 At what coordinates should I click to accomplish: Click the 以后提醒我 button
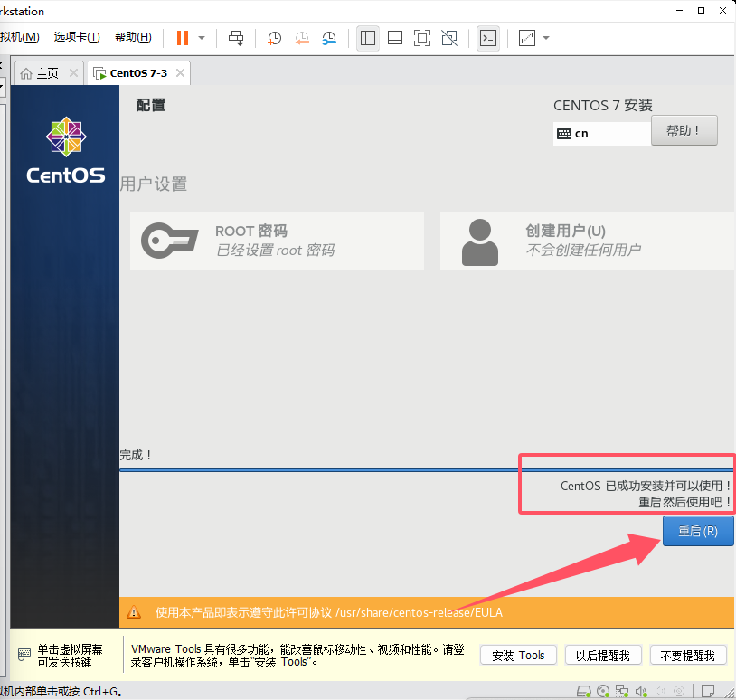point(603,656)
